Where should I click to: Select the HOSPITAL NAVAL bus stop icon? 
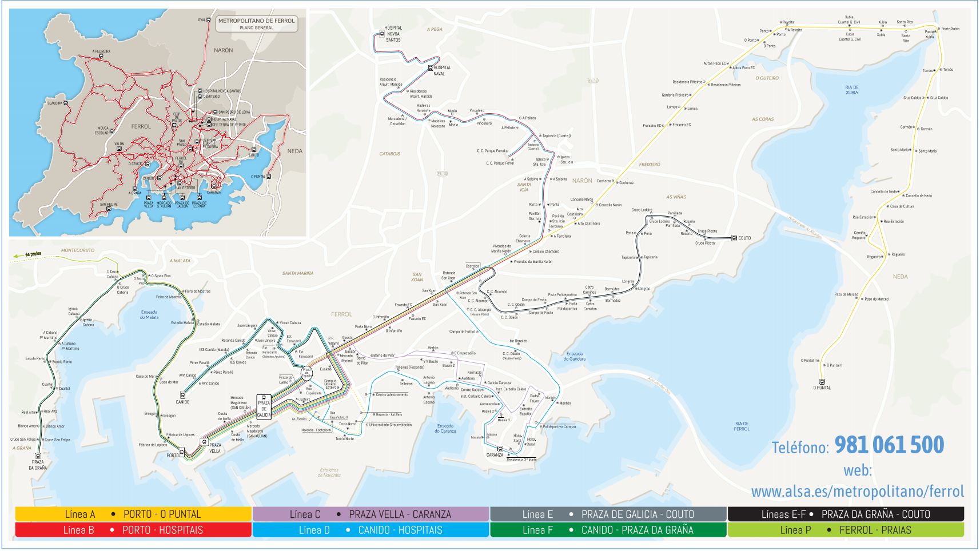click(430, 67)
